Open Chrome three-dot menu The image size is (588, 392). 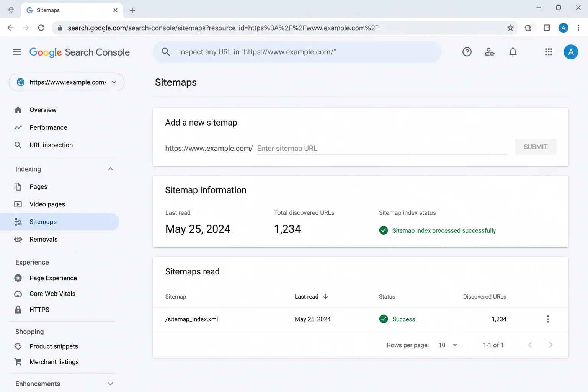click(578, 28)
